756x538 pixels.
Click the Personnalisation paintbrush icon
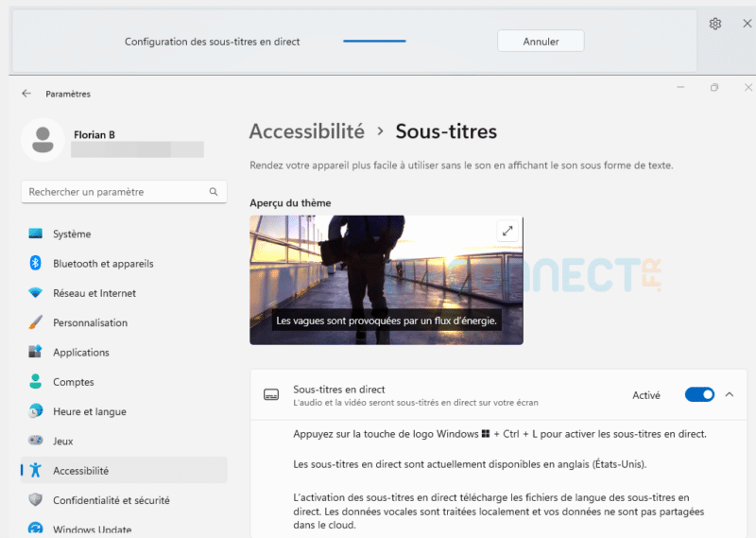tap(36, 322)
